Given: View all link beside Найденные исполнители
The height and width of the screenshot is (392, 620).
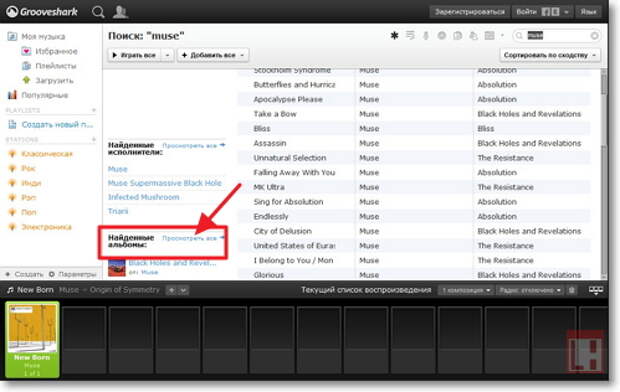Looking at the screenshot, I should pyautogui.click(x=193, y=146).
